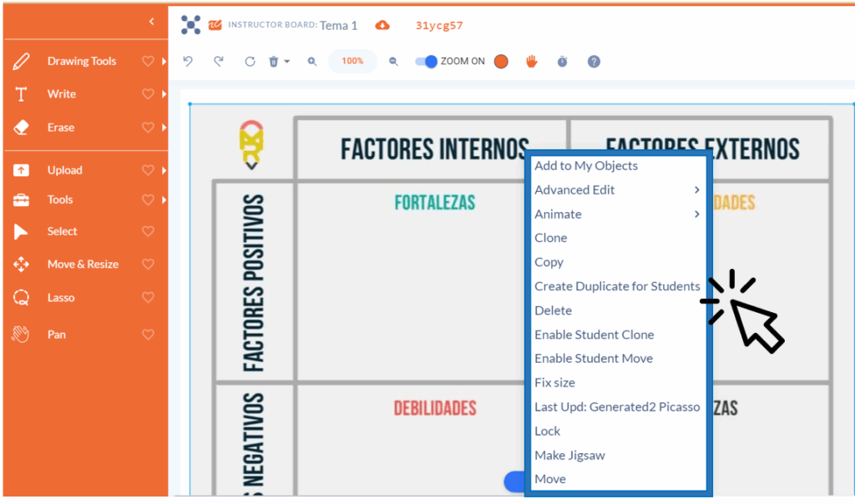Click the undo arrow icon

pos(188,61)
